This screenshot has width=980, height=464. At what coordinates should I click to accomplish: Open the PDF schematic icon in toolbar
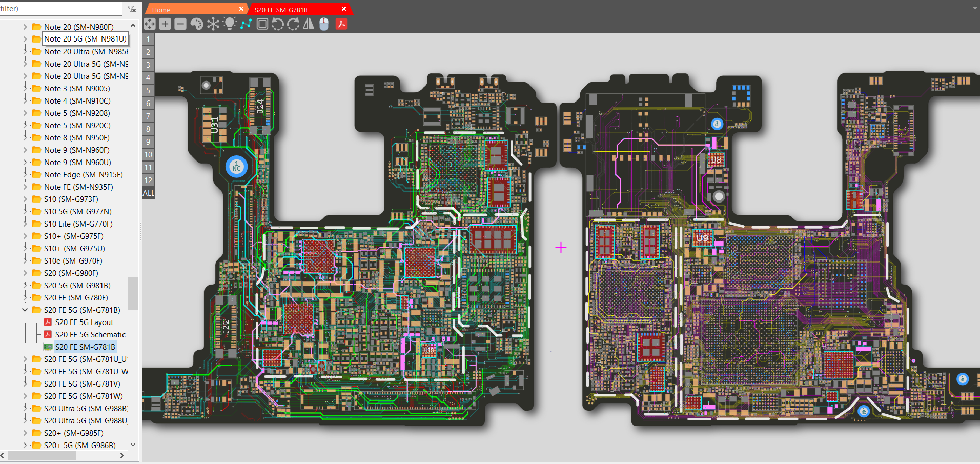click(x=341, y=24)
